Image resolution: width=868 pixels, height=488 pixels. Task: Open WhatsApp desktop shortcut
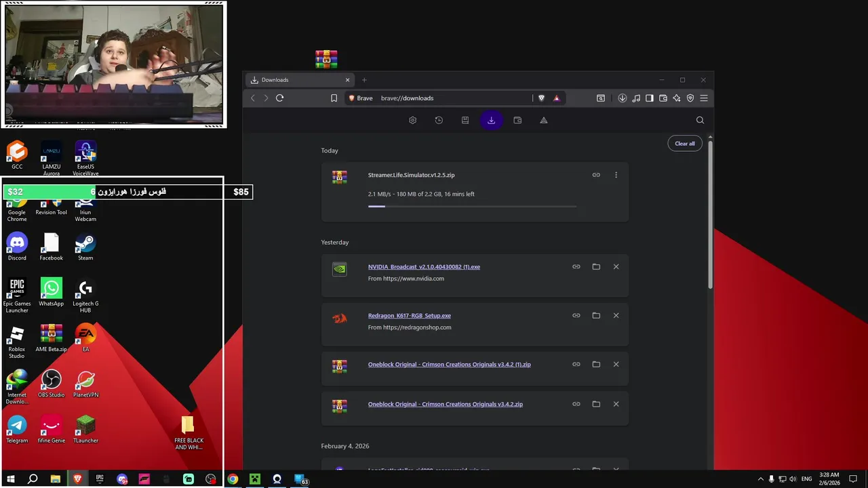pyautogui.click(x=51, y=292)
